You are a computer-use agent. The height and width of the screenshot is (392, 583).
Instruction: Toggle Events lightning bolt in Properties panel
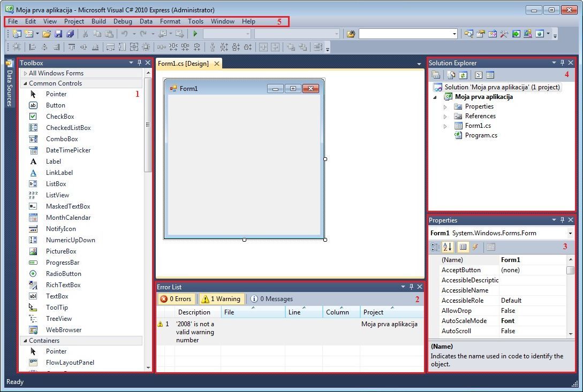click(x=475, y=247)
